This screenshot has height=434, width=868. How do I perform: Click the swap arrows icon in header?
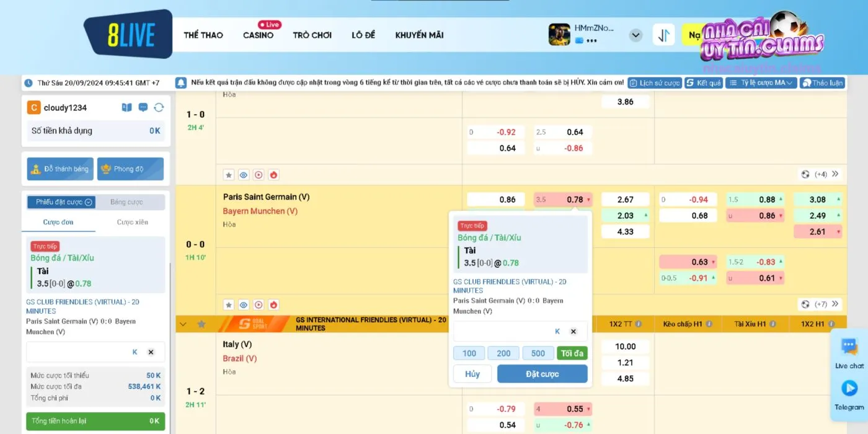coord(663,35)
